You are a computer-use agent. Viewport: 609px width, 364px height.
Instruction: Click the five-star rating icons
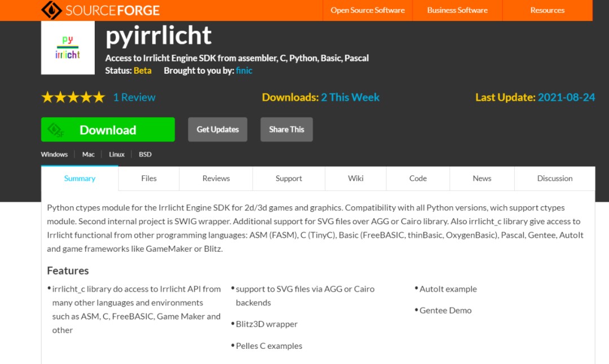point(73,97)
